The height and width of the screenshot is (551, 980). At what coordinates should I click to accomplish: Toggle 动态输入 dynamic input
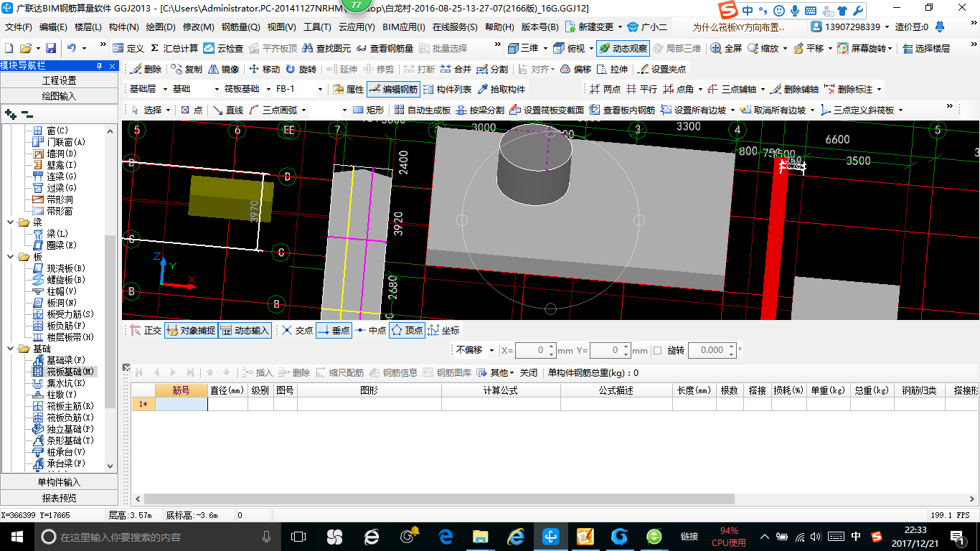click(245, 330)
